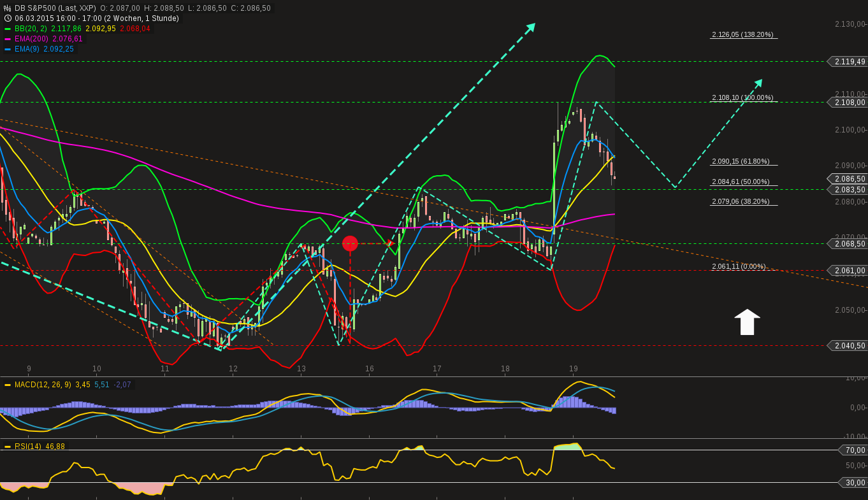Click the 2.061,11 (0.00%) Fibonacci label
Viewport: 868px width, 500px height.
738,267
